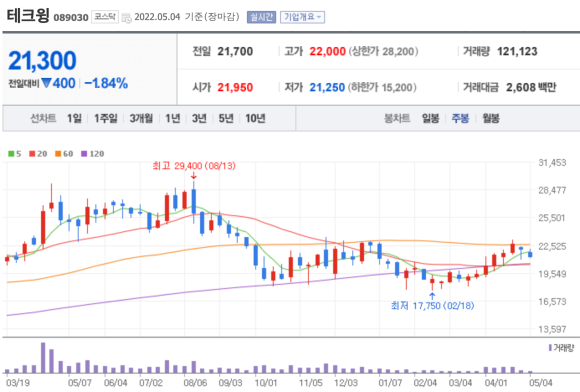The height and width of the screenshot is (392, 580).
Task: Click the 테크윙 stock name heading
Action: point(28,16)
